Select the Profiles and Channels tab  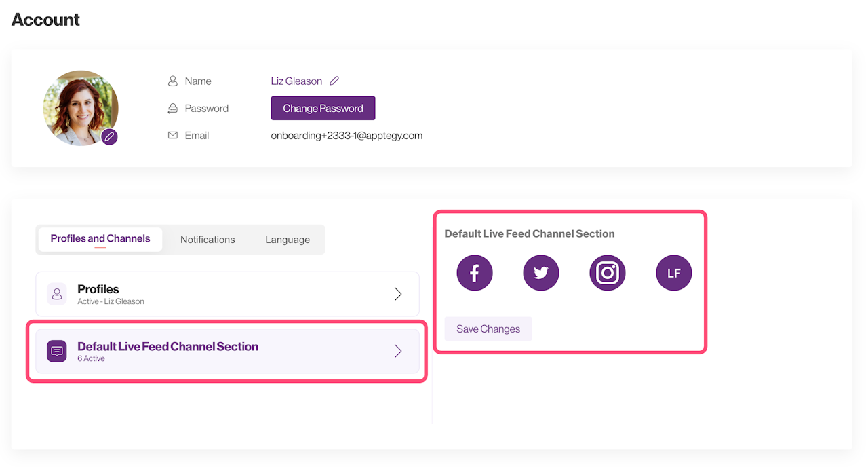[100, 239]
